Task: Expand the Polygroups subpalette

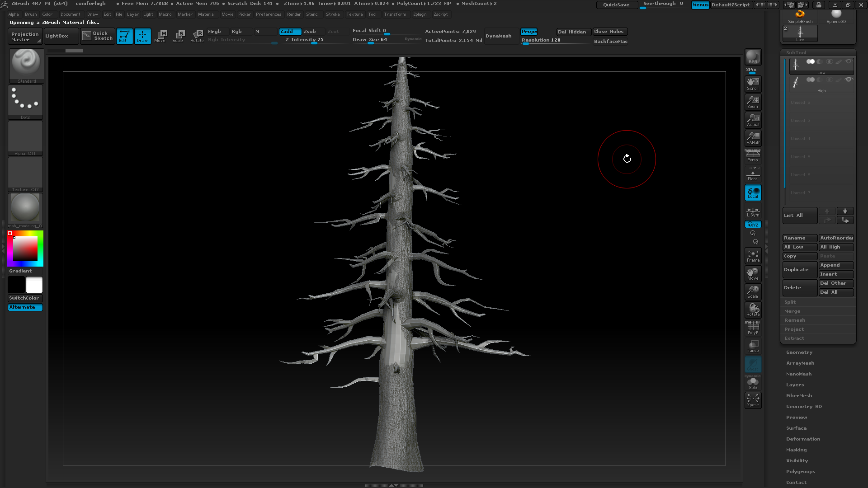Action: tap(800, 472)
